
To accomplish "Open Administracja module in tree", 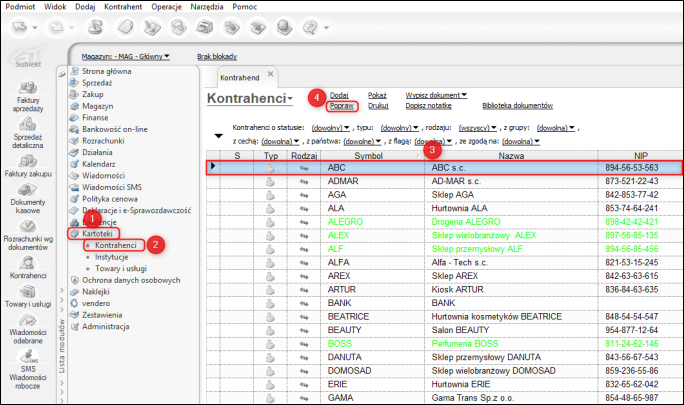I will (x=106, y=326).
